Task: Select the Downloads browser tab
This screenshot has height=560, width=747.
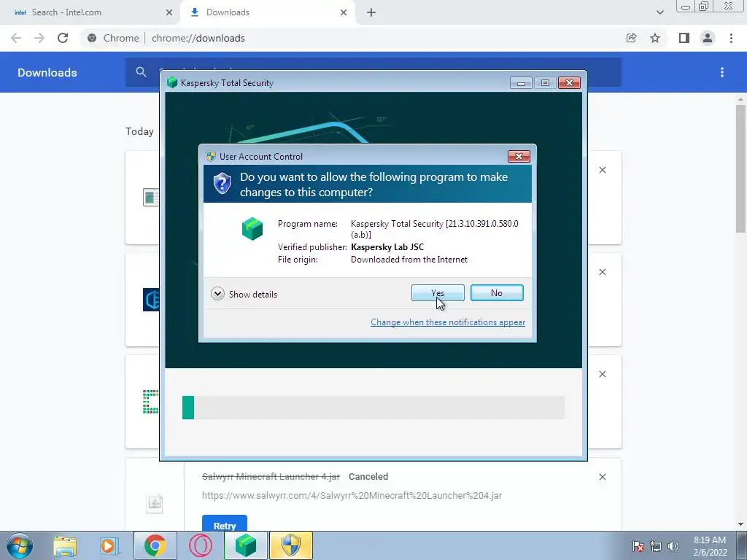Action: [x=268, y=12]
